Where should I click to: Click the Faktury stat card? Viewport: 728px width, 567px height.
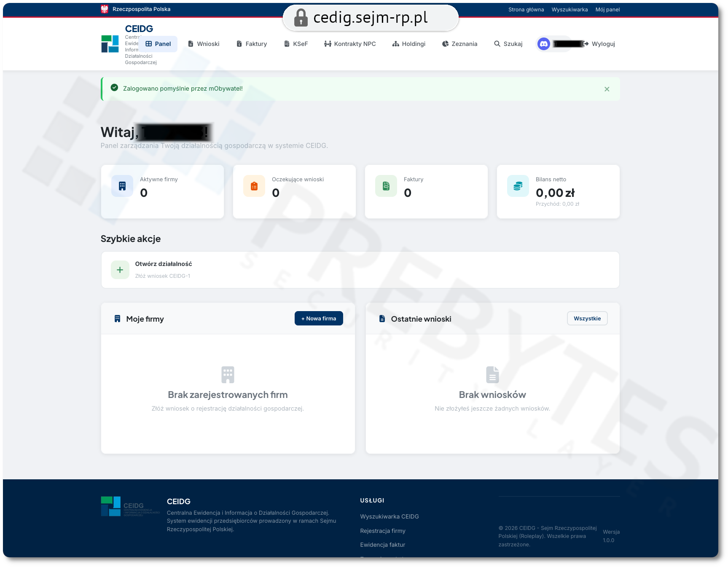tap(427, 192)
